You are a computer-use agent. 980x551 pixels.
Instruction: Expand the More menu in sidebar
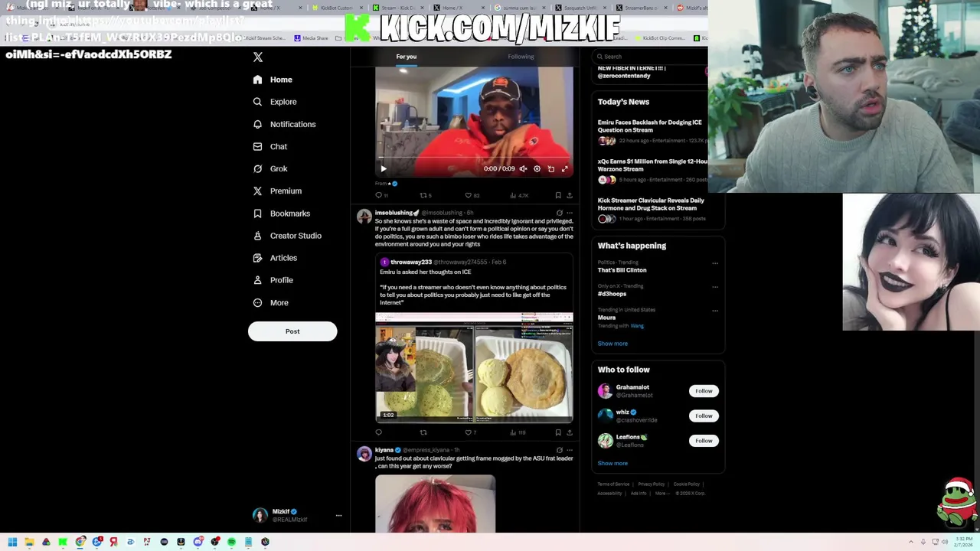point(271,302)
